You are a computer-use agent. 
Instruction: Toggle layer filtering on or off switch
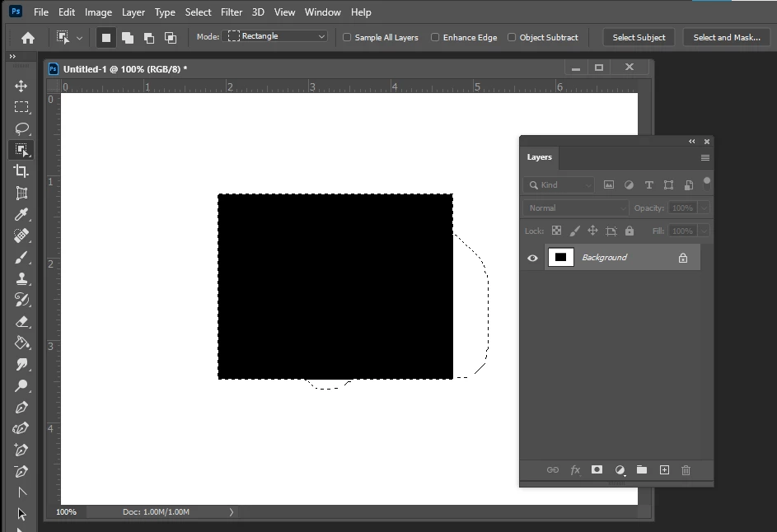coord(707,183)
